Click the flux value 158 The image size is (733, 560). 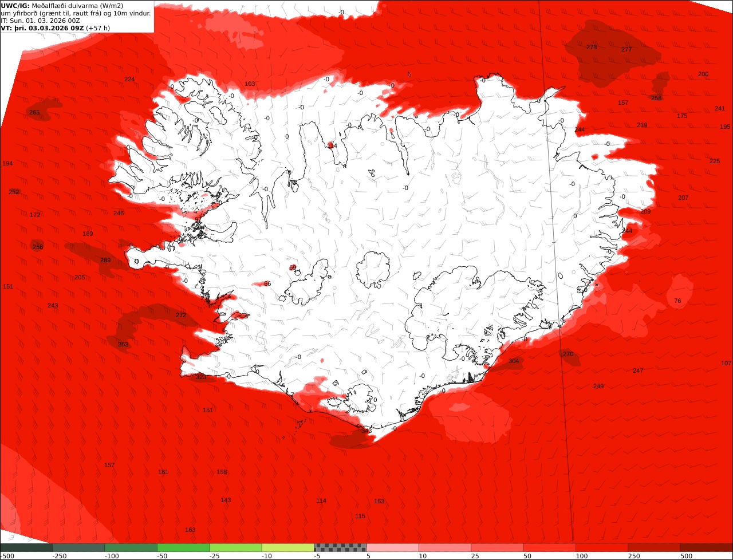coord(222,472)
